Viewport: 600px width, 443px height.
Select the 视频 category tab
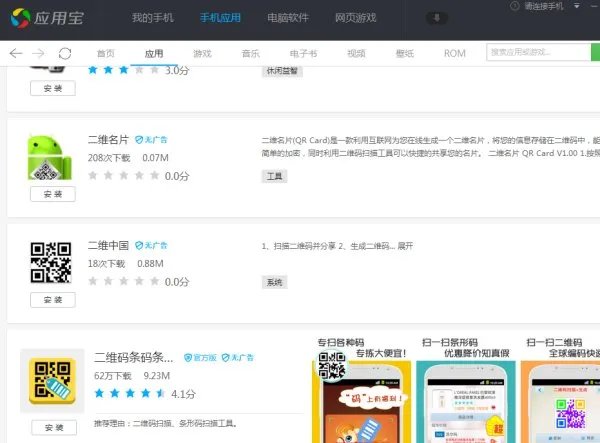[x=356, y=53]
